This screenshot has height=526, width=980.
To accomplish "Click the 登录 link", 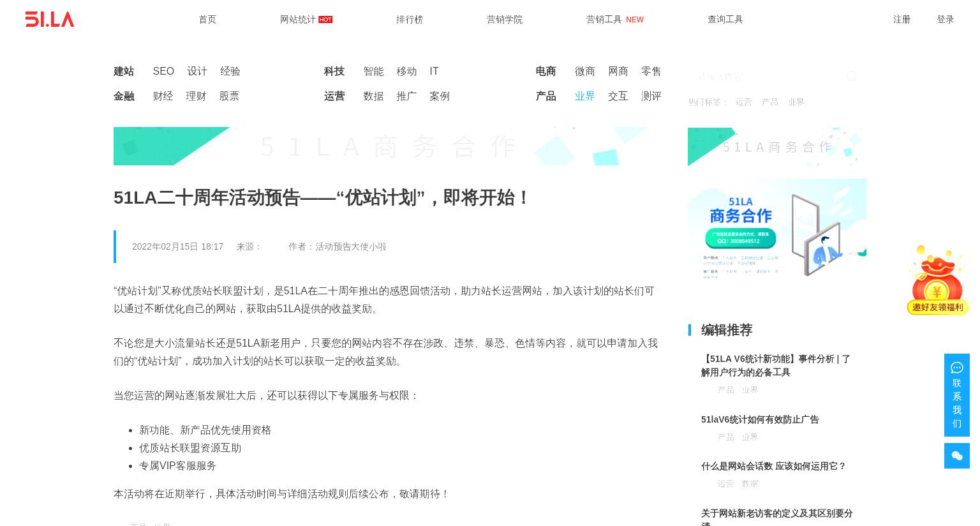I will coord(945,19).
